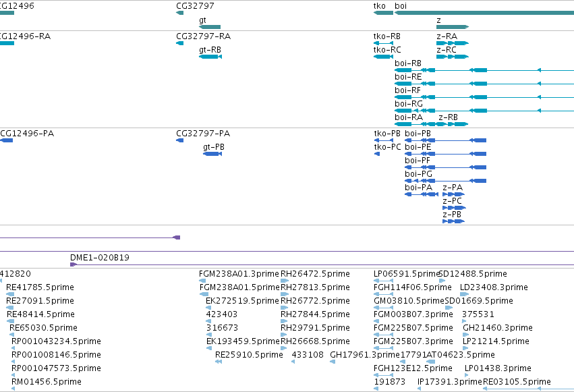Viewport: 574px width, 392px height.
Task: Select CG32797-PA protein glyph
Action: (x=179, y=140)
